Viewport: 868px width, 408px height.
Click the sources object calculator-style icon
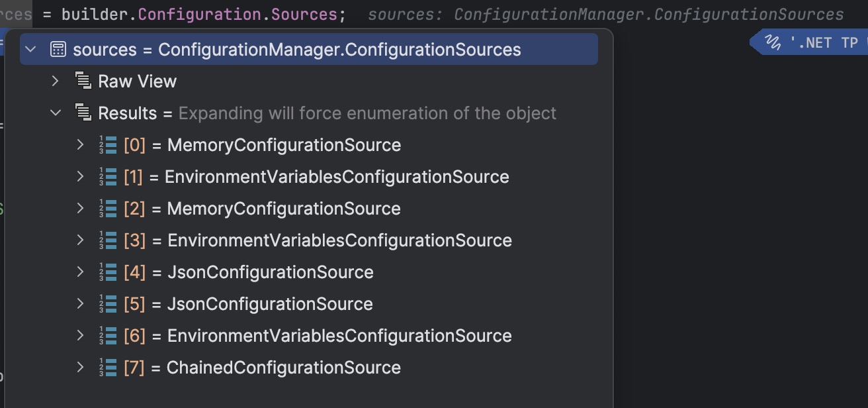(58, 50)
